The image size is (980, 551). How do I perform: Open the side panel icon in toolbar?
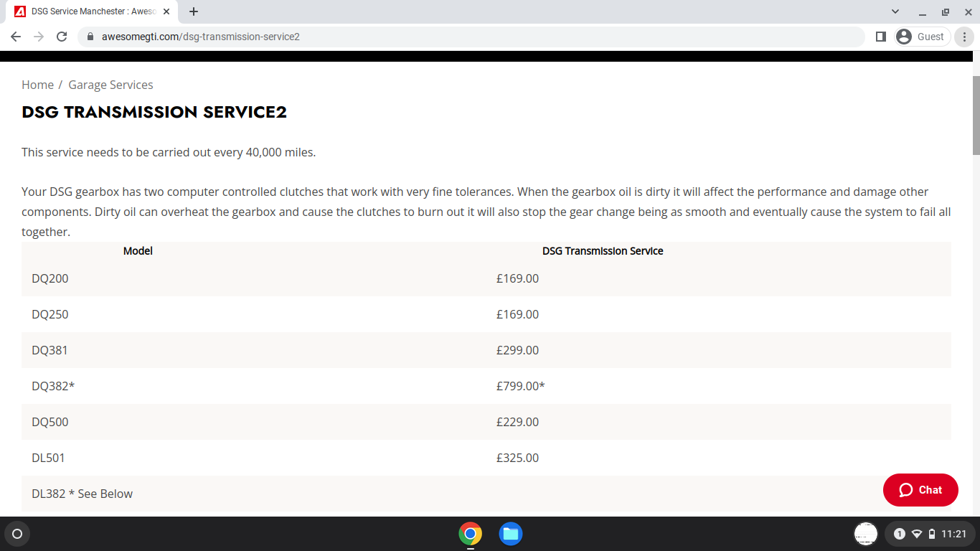881,37
